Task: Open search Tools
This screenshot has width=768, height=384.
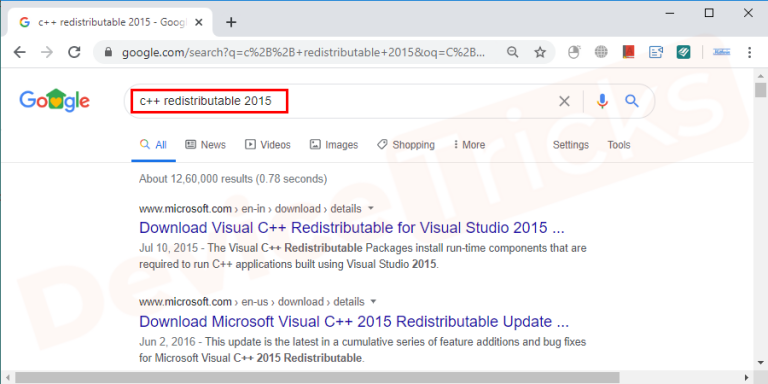Action: pos(619,145)
